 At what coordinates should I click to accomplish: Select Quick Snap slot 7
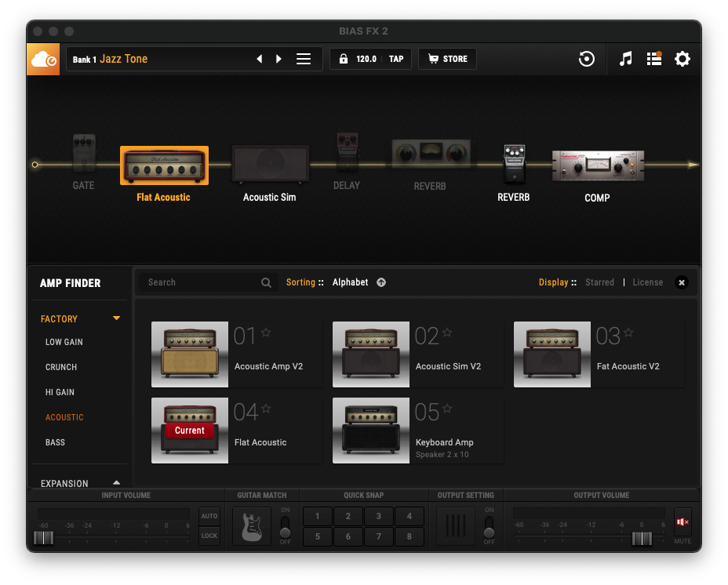coord(379,536)
